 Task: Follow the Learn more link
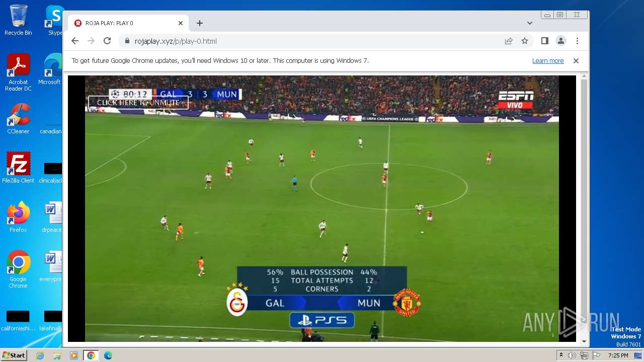(548, 61)
